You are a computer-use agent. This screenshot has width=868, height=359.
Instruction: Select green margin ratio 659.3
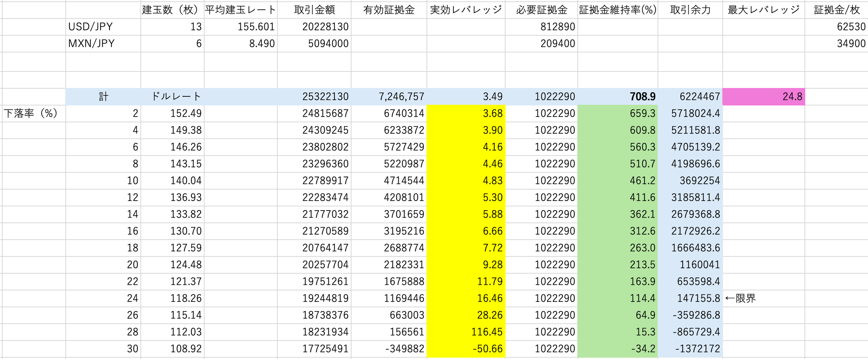click(x=618, y=113)
